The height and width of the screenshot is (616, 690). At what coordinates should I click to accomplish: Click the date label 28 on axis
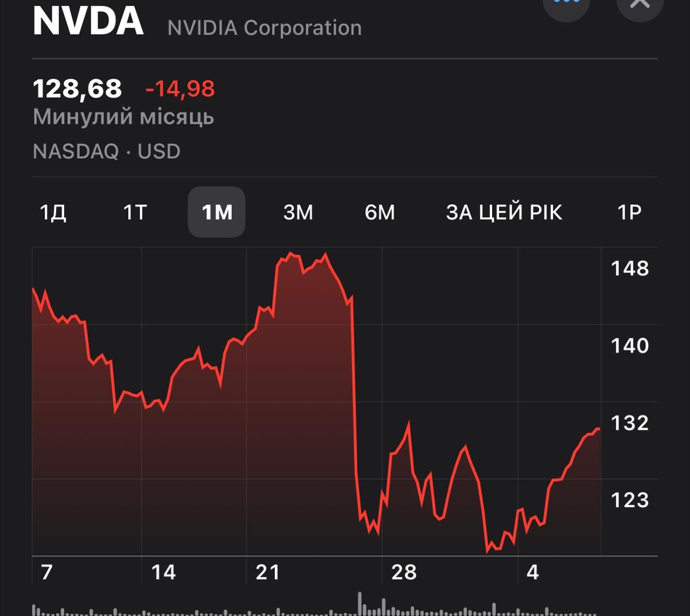click(404, 572)
